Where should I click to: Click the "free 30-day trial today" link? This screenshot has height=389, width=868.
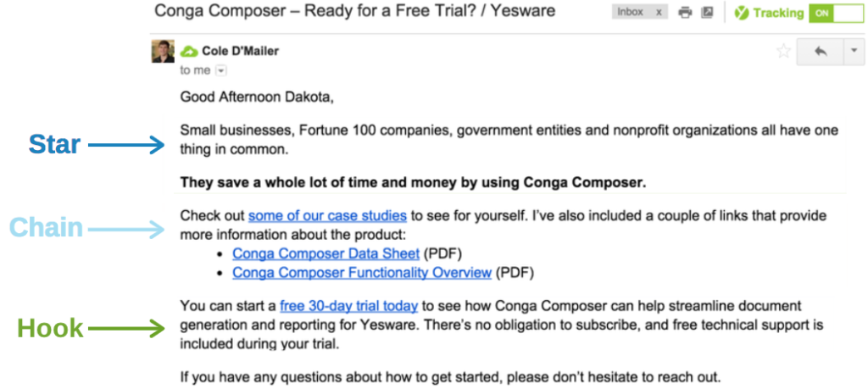coord(348,305)
